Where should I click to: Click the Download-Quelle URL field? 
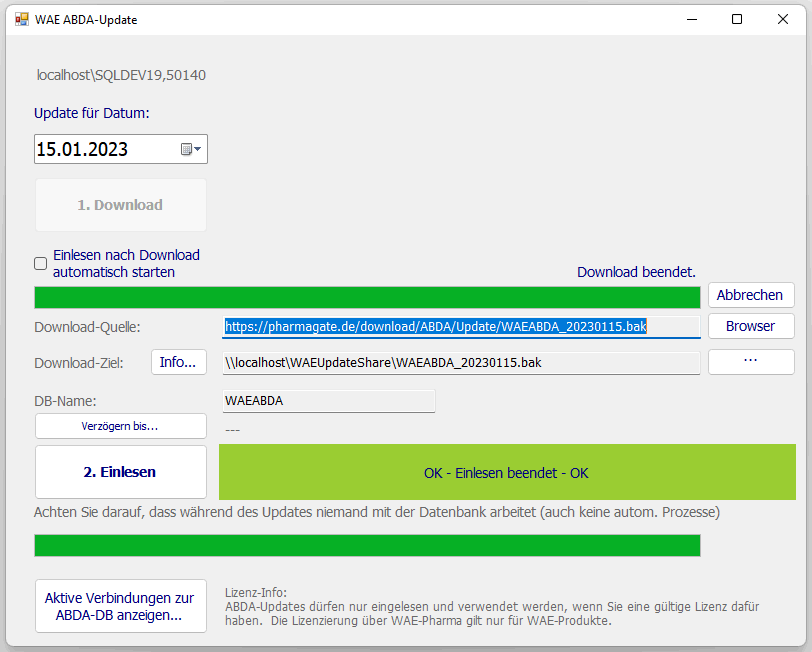point(460,326)
